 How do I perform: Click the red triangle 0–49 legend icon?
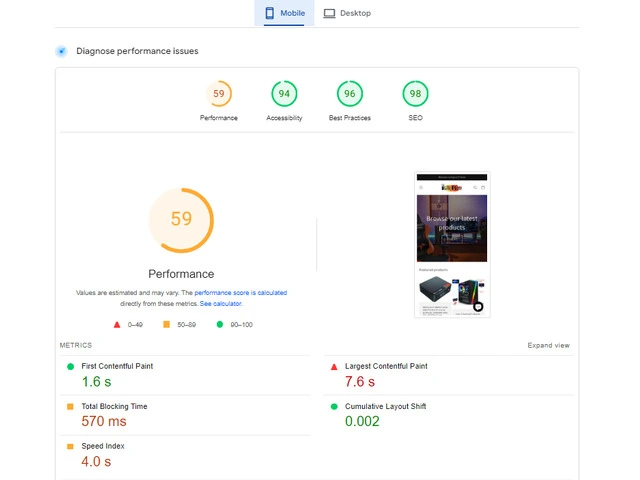(x=117, y=324)
